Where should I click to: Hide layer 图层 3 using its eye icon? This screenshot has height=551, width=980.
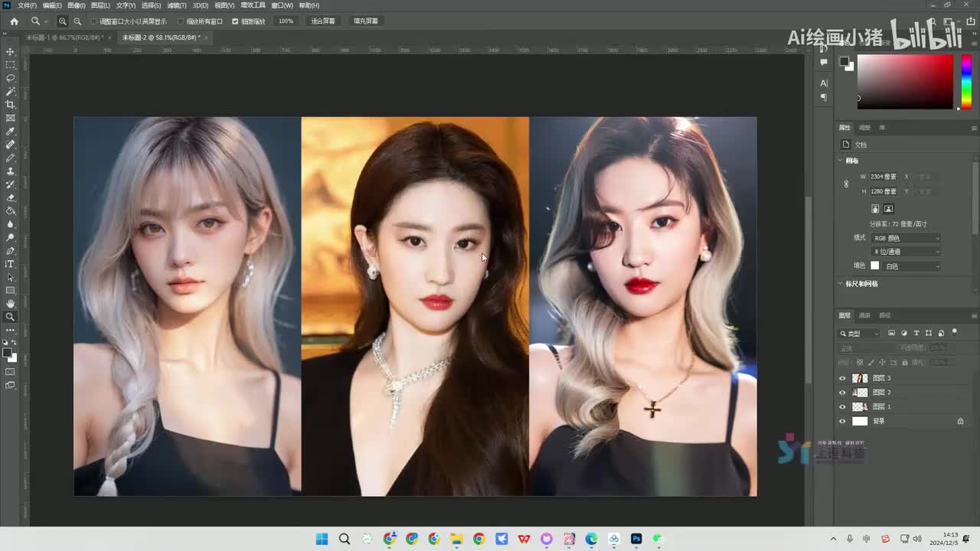[843, 378]
